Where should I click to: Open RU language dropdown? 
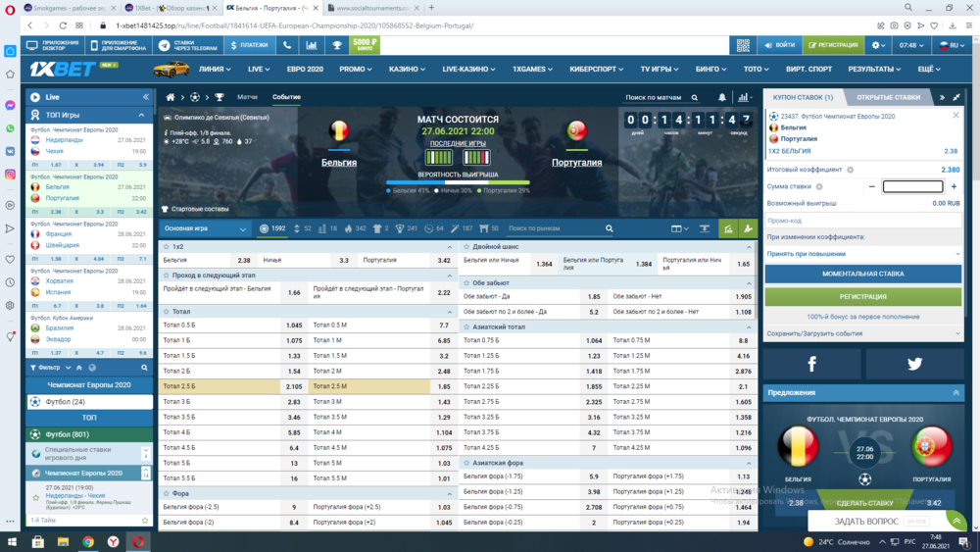coord(952,45)
